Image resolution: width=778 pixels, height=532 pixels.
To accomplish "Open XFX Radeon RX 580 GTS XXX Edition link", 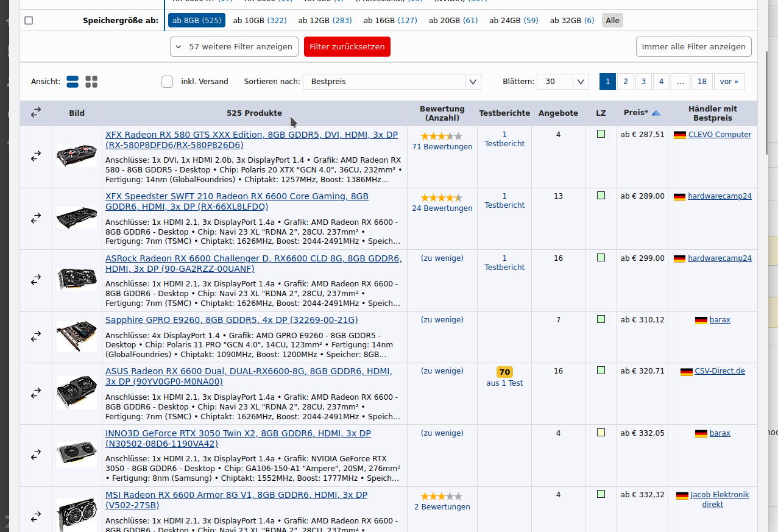I will click(252, 140).
